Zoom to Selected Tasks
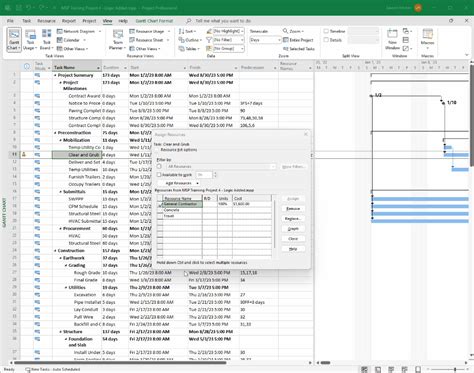 tap(298, 49)
